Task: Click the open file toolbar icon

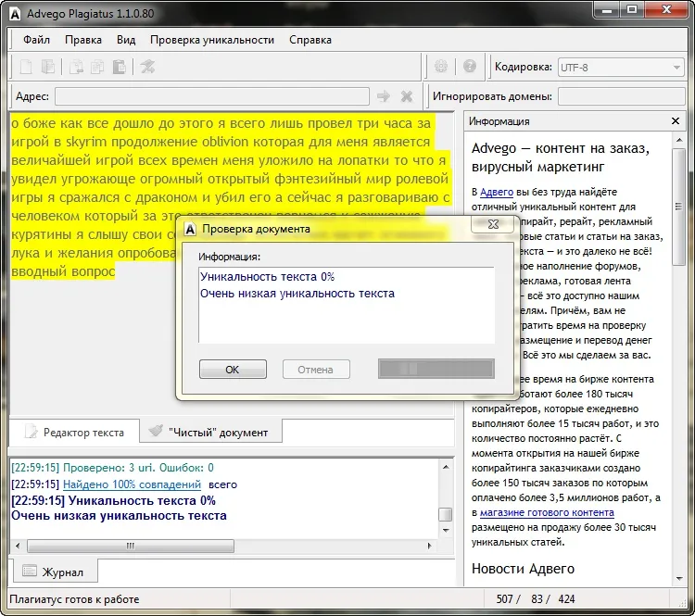Action: (x=47, y=67)
